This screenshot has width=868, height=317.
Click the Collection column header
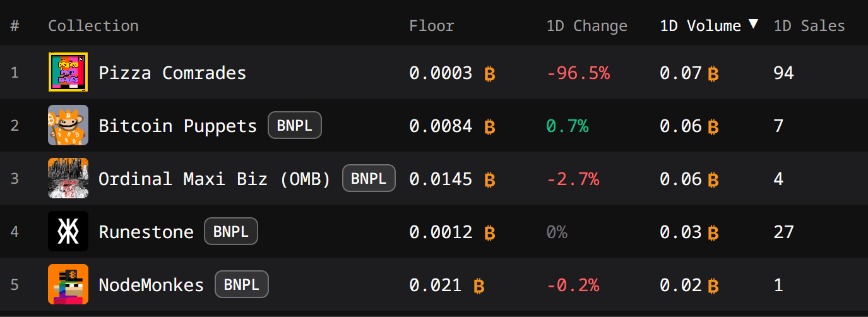pyautogui.click(x=93, y=26)
